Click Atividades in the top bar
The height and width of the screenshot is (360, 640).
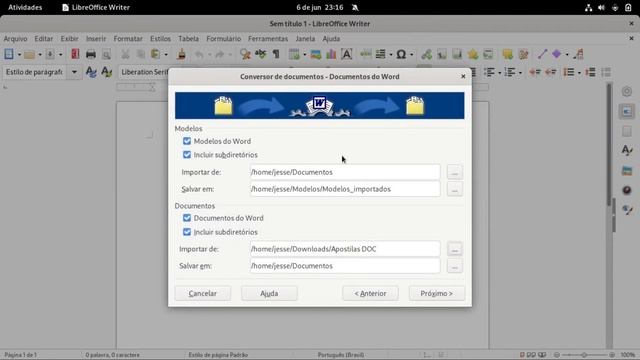pos(25,7)
